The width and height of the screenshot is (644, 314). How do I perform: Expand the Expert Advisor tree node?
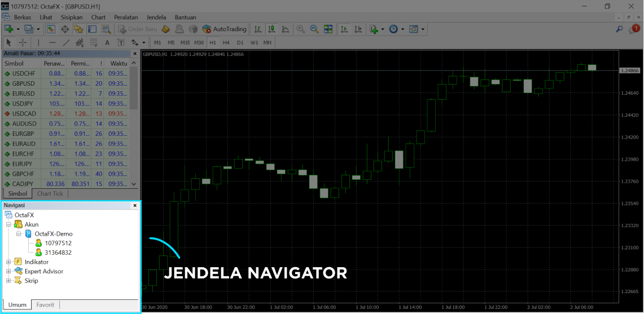[x=8, y=271]
